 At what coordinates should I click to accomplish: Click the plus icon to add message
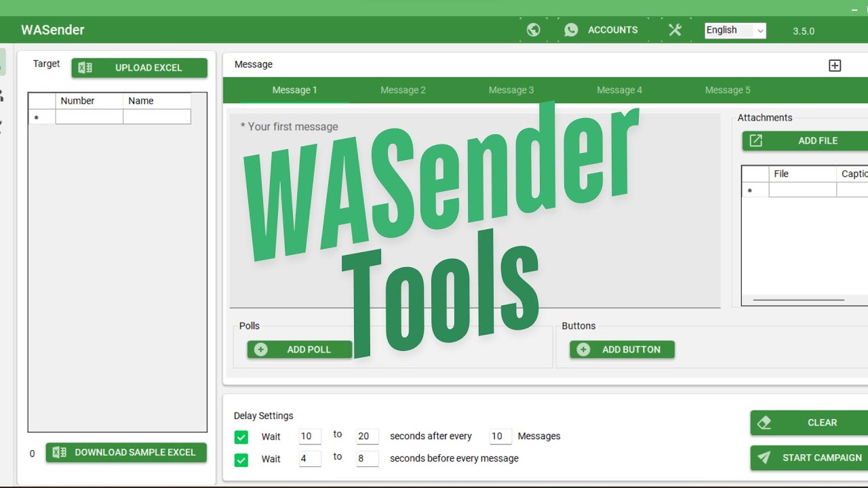(835, 65)
